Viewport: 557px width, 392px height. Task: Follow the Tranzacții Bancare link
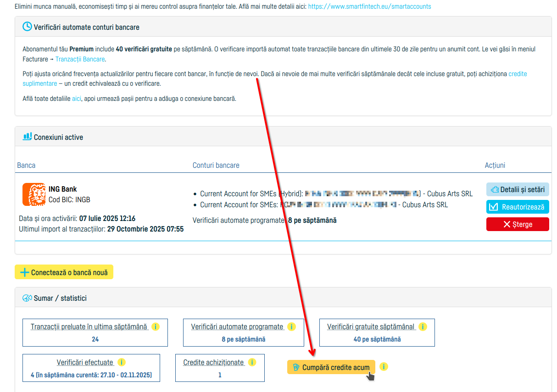80,59
